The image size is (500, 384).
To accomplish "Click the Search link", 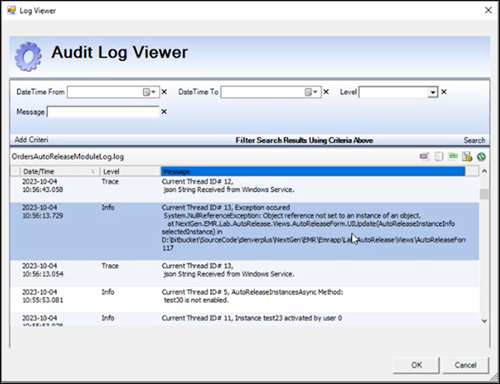I will click(x=474, y=140).
